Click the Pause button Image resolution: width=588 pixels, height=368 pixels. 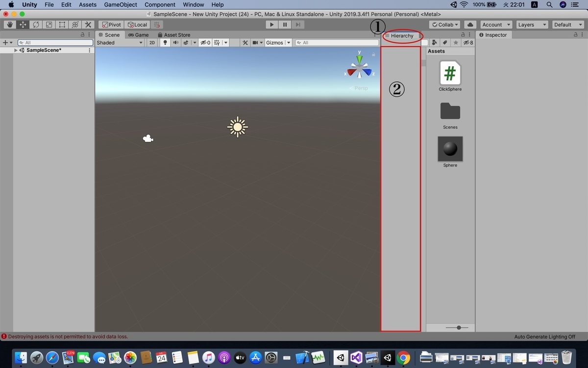pos(285,25)
